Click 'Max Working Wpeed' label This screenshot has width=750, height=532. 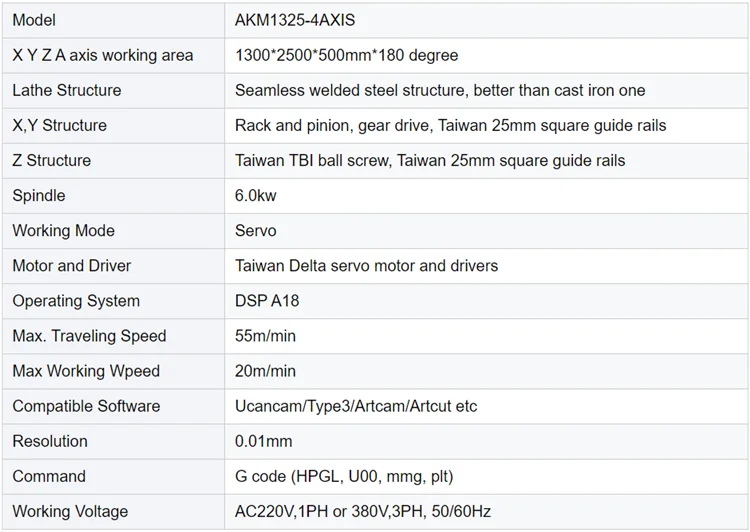[86, 371]
